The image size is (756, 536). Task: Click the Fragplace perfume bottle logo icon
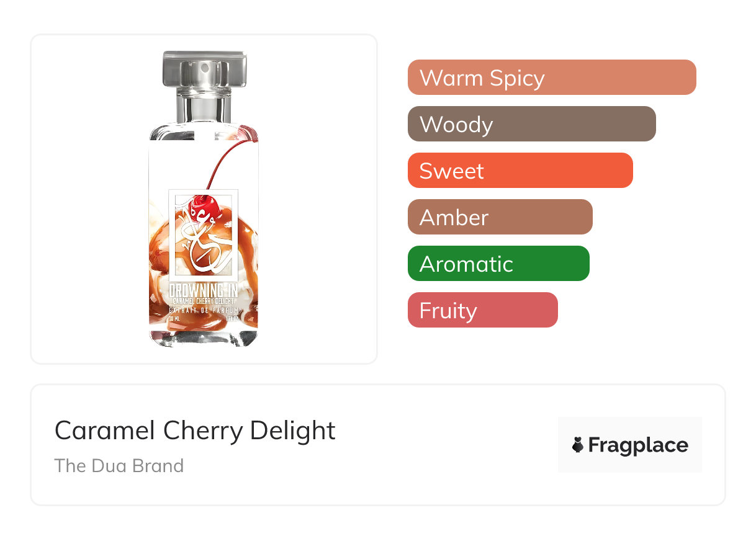tap(578, 445)
